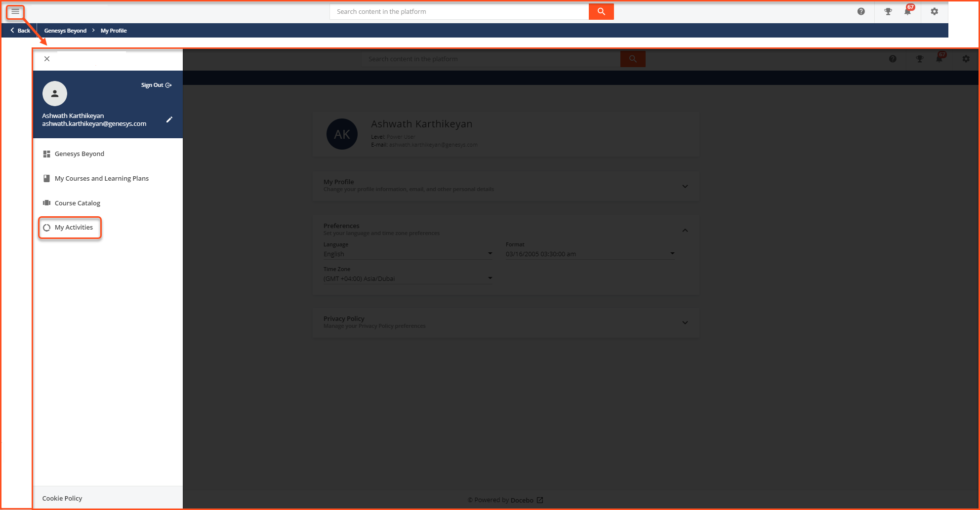Select My Activities from the menu
The image size is (980, 510).
[x=73, y=227]
